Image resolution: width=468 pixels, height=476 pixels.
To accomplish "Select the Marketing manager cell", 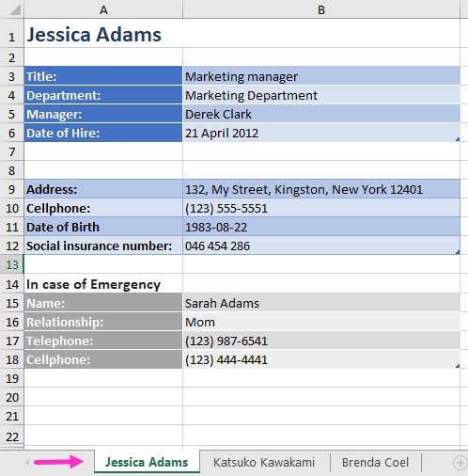I will pos(321,76).
